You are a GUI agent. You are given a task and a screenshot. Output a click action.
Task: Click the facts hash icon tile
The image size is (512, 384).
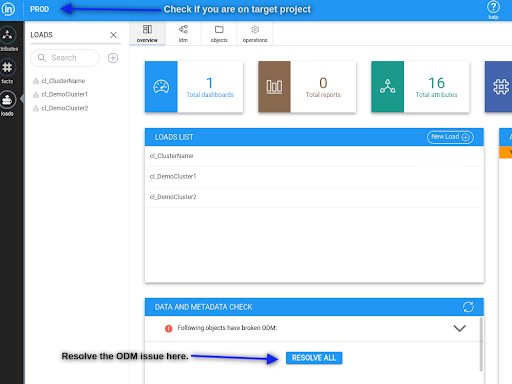(x=499, y=87)
